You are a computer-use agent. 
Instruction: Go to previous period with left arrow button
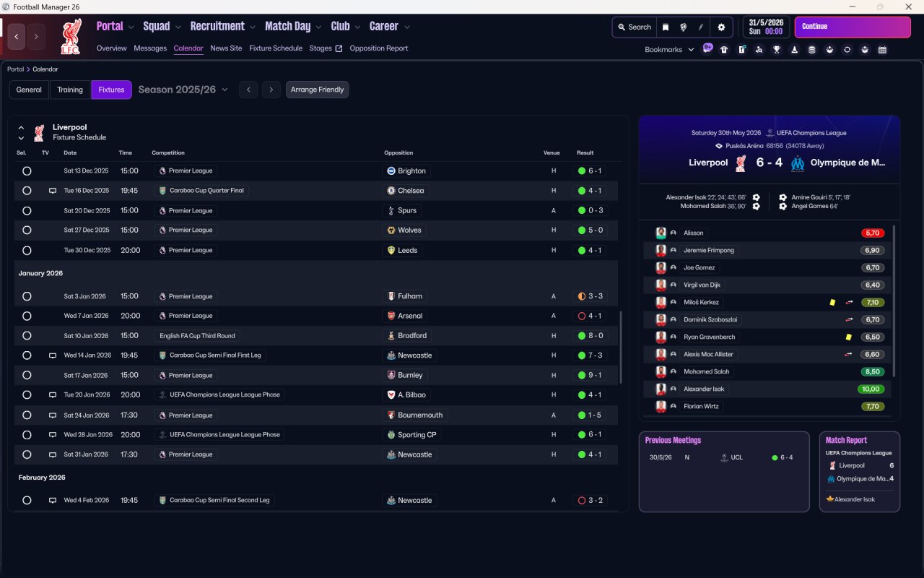pos(248,90)
